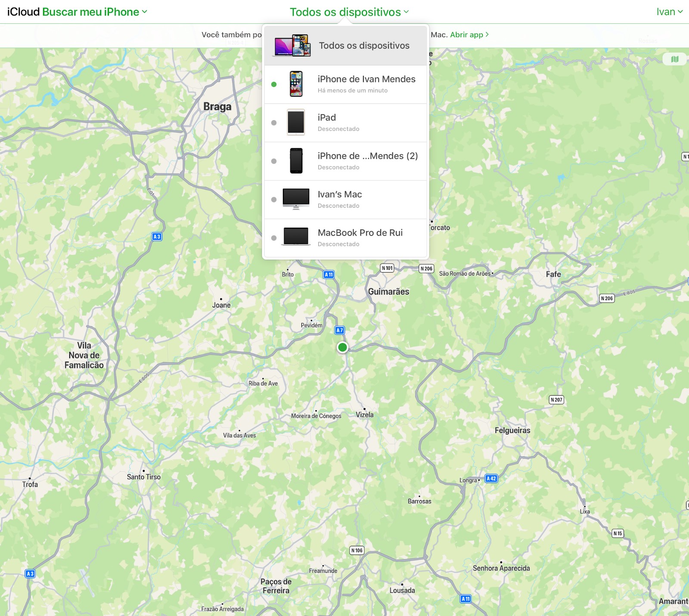Click the Riba de Ave label
Image resolution: width=689 pixels, height=616 pixels.
pos(263,384)
